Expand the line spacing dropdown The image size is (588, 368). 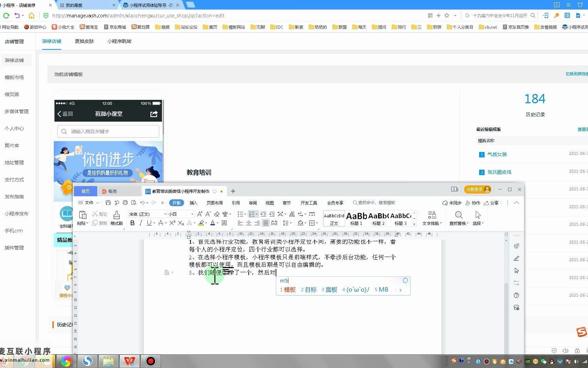(x=290, y=223)
